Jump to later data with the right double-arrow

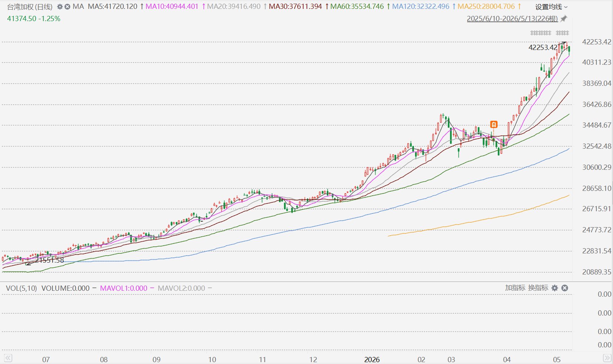click(607, 358)
